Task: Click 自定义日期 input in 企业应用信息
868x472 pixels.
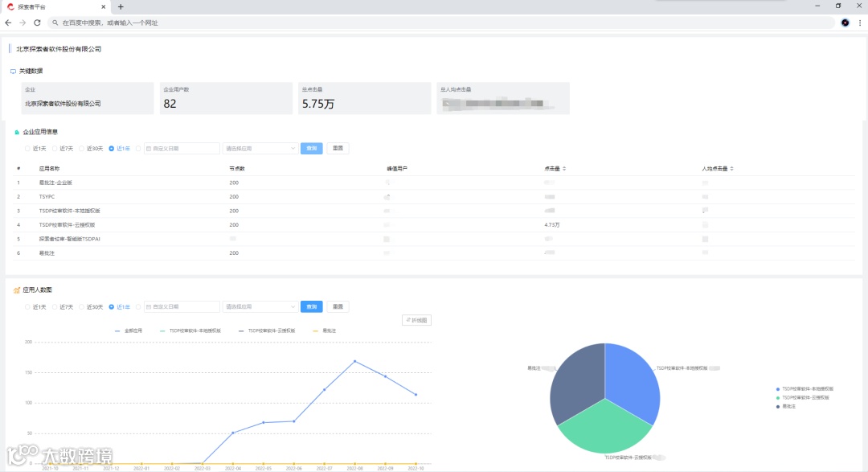Action: tap(182, 149)
